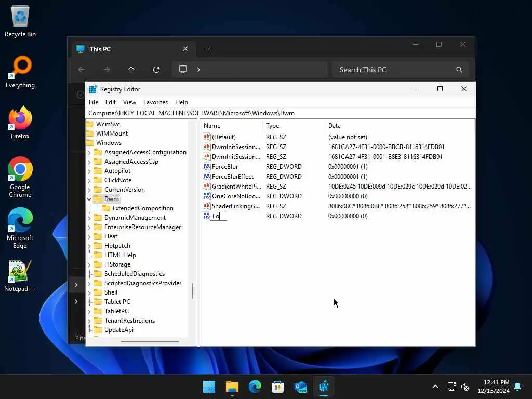The width and height of the screenshot is (532, 399).
Task: Open Help menu in Registry Editor
Action: 181,102
